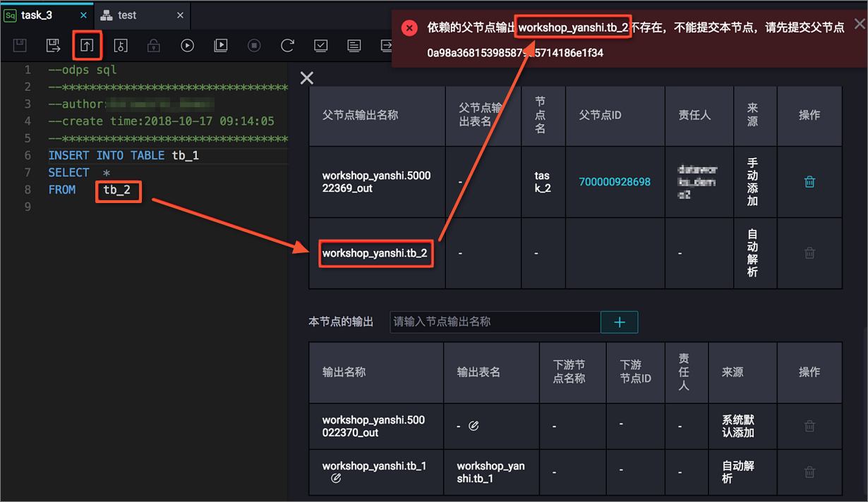Click the tb_2 table name in code
This screenshot has width=868, height=502.
click(117, 190)
